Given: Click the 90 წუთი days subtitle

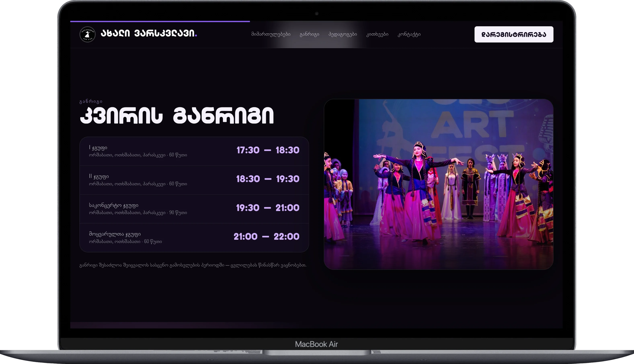Looking at the screenshot, I should pos(138,213).
